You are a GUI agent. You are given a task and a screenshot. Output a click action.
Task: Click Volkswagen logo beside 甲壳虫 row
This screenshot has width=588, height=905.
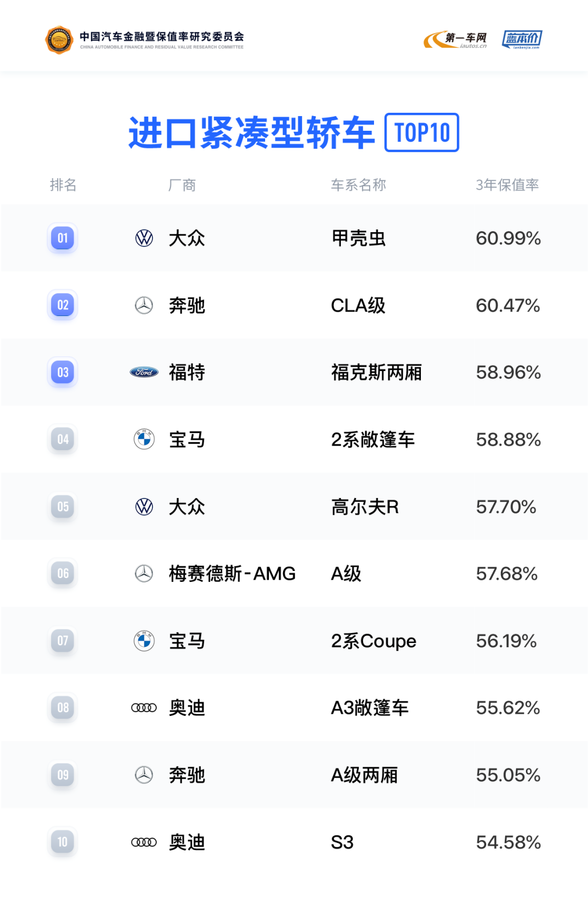click(x=144, y=238)
